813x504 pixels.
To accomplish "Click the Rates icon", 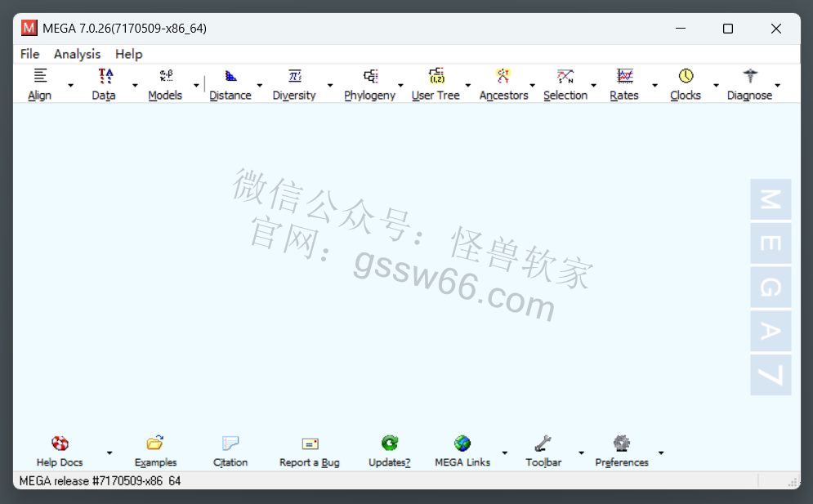I will point(625,76).
